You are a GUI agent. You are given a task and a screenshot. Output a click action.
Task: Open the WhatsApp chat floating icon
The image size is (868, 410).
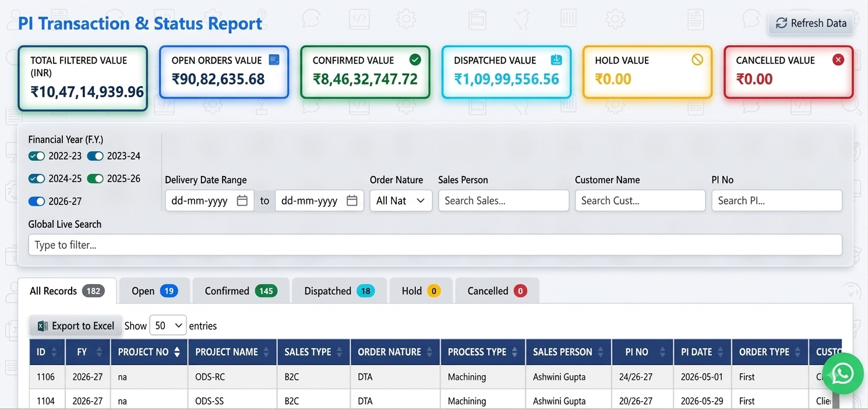[842, 374]
